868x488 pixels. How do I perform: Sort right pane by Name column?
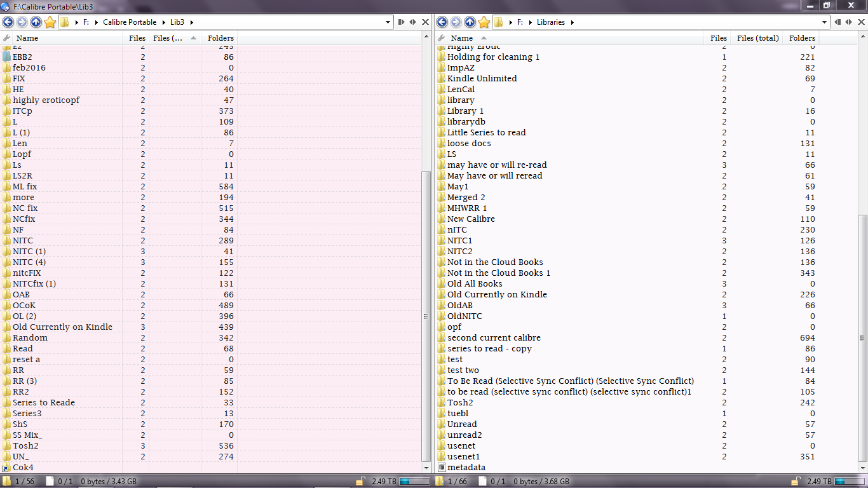[x=575, y=38]
